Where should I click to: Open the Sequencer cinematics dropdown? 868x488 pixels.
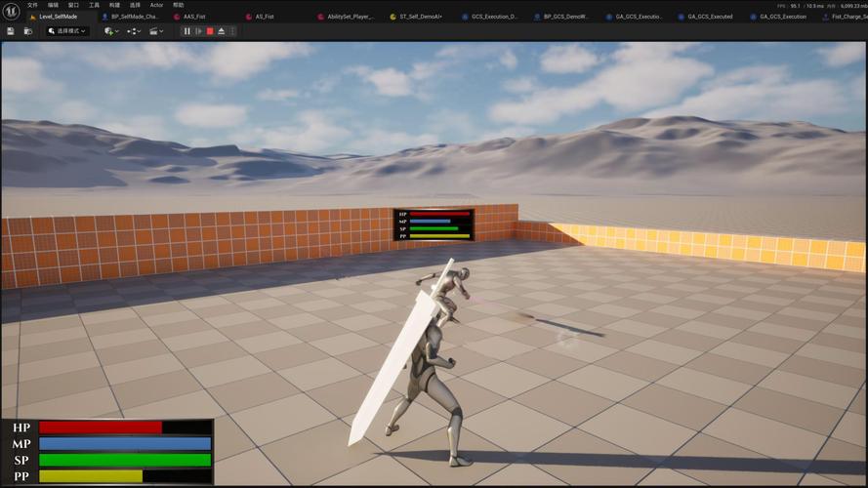[156, 31]
